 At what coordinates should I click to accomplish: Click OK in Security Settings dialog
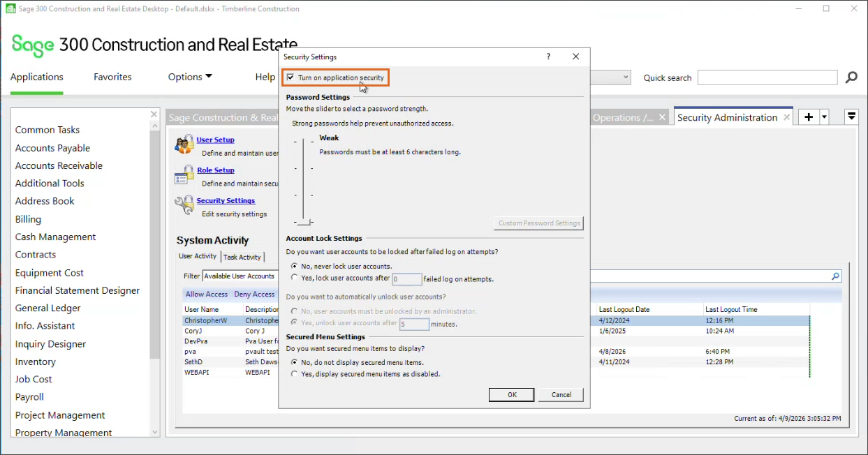tap(512, 394)
